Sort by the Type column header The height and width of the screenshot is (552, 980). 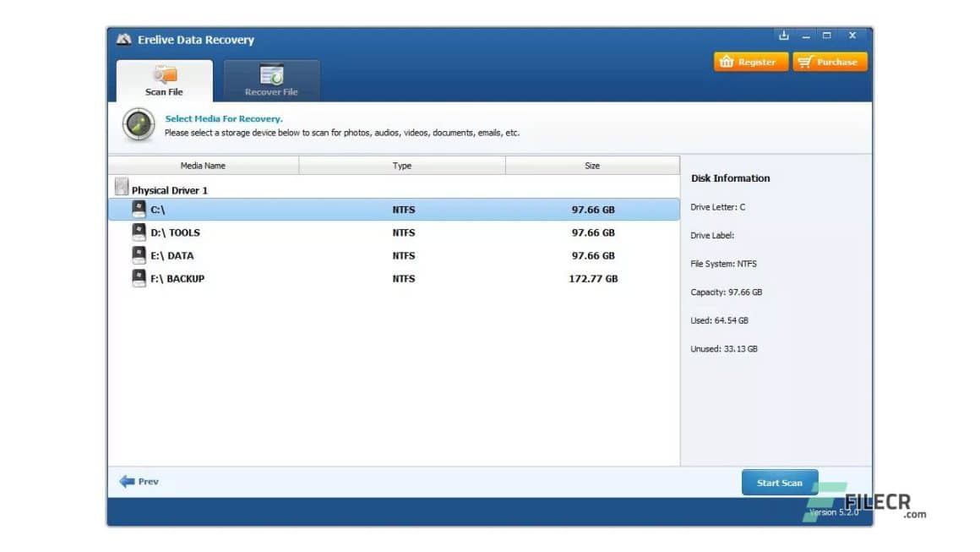point(402,166)
